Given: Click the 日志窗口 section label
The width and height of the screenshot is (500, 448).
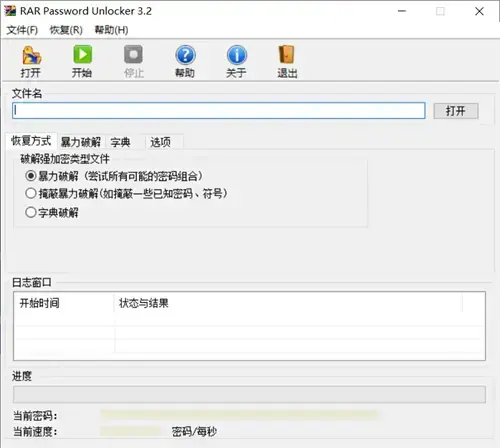Looking at the screenshot, I should click(32, 283).
